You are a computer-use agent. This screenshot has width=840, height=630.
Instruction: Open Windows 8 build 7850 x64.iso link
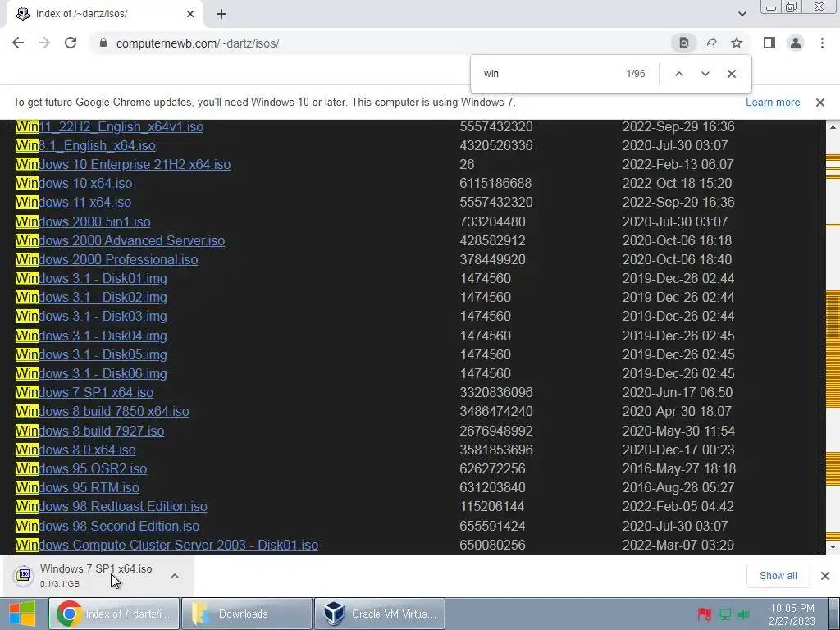point(102,412)
